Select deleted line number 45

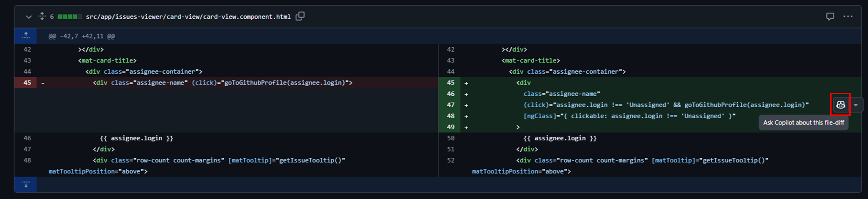(27, 82)
